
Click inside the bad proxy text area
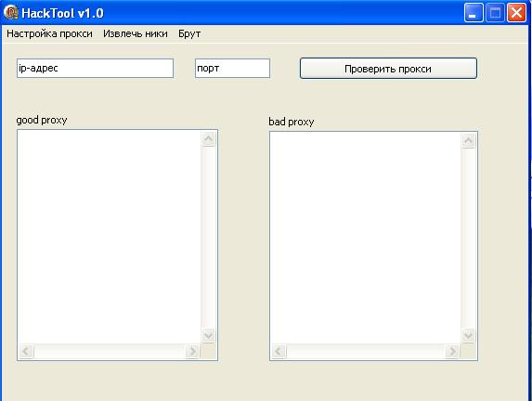point(366,238)
